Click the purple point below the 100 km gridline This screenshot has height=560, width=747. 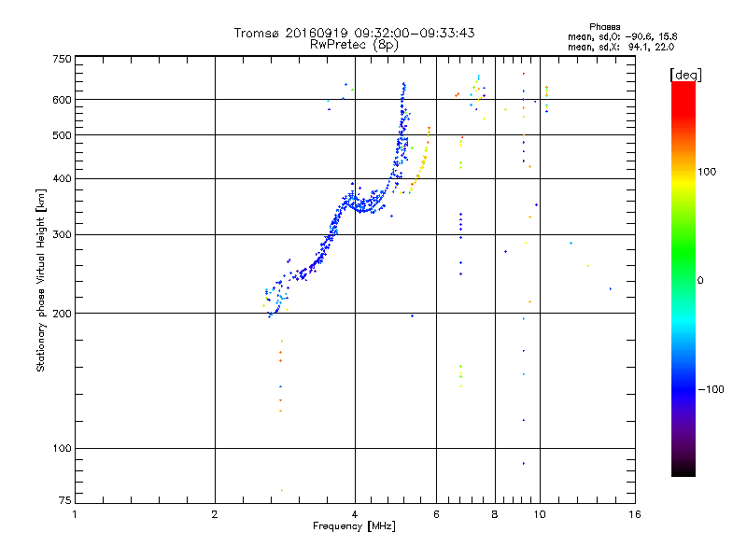coord(524,463)
